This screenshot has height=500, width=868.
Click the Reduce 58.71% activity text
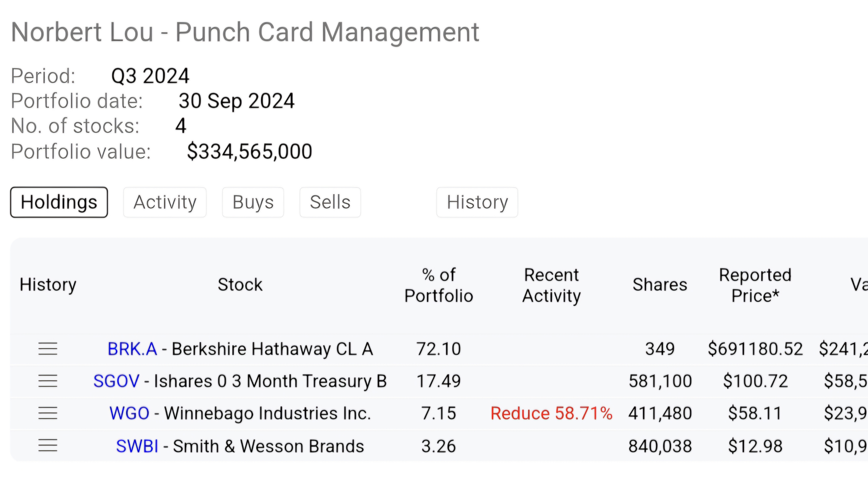pos(551,413)
